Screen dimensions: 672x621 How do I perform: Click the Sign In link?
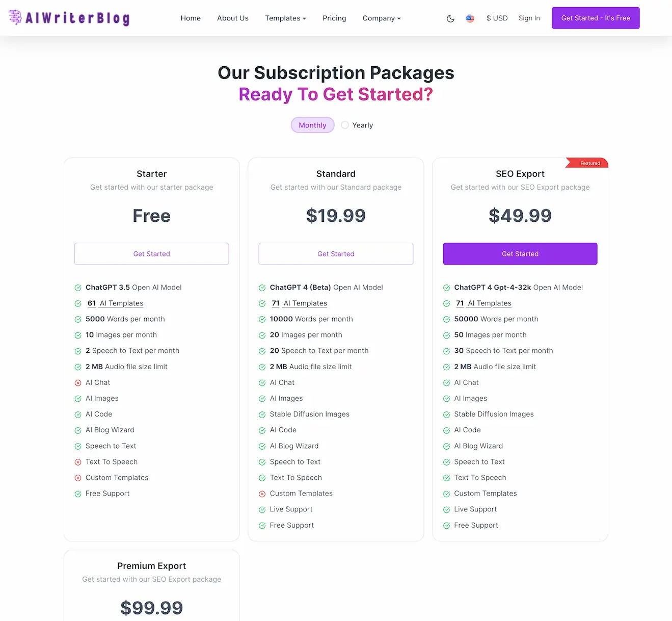529,18
